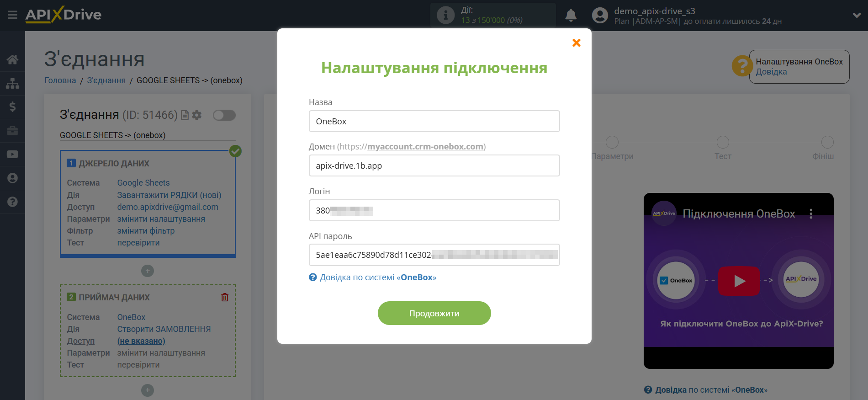Select the Тест step marker
The width and height of the screenshot is (868, 400).
(723, 142)
